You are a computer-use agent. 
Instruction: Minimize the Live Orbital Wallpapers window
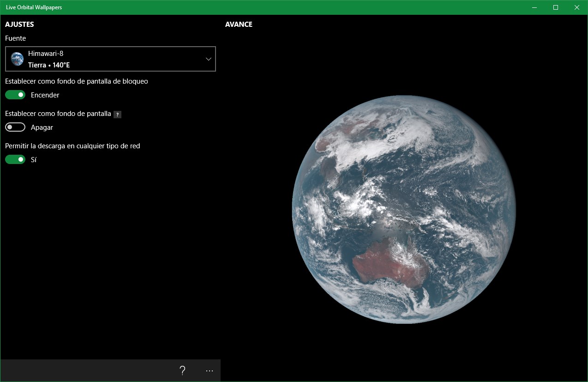(x=534, y=7)
